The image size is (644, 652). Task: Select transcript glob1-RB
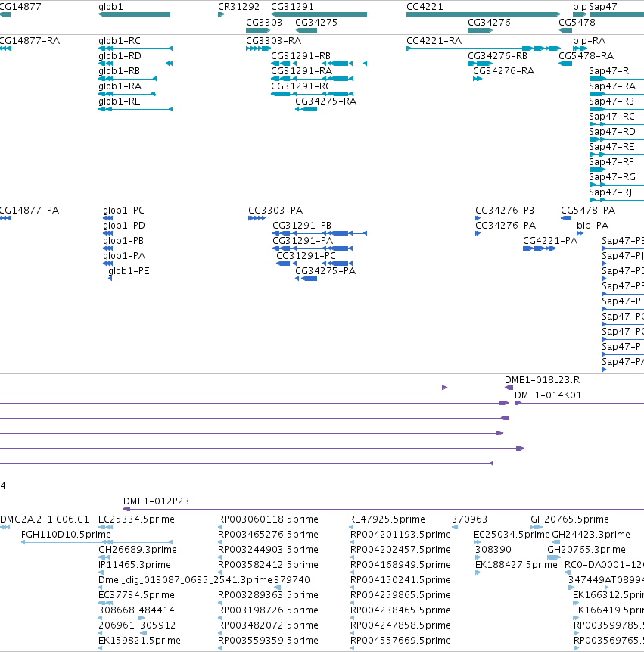tap(128, 79)
